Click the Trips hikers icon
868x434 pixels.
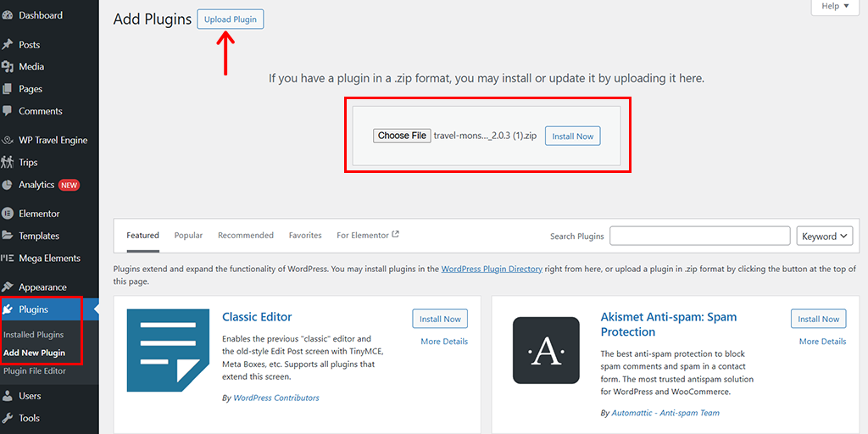click(x=8, y=162)
